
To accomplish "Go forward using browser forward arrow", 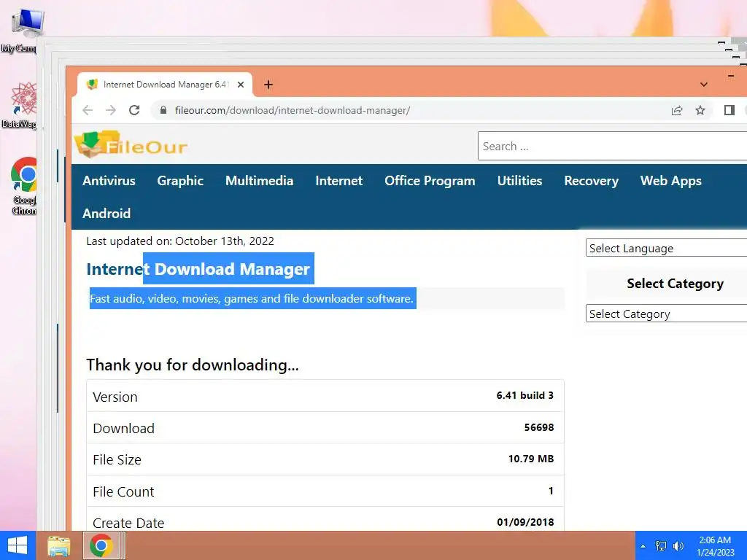I will coord(111,111).
